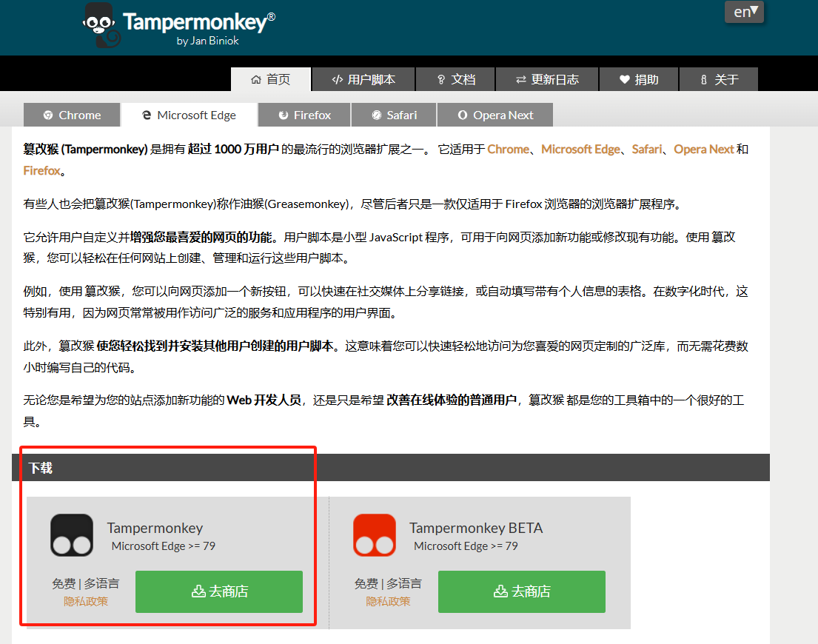Viewport: 818px width, 644px height.
Task: Click the 下载 section header
Action: [391, 468]
